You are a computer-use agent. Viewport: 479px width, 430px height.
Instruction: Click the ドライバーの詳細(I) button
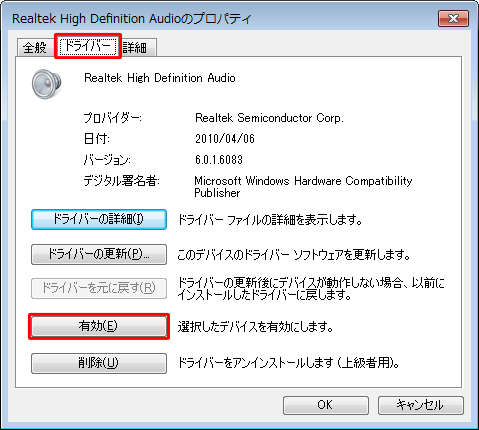(x=99, y=219)
